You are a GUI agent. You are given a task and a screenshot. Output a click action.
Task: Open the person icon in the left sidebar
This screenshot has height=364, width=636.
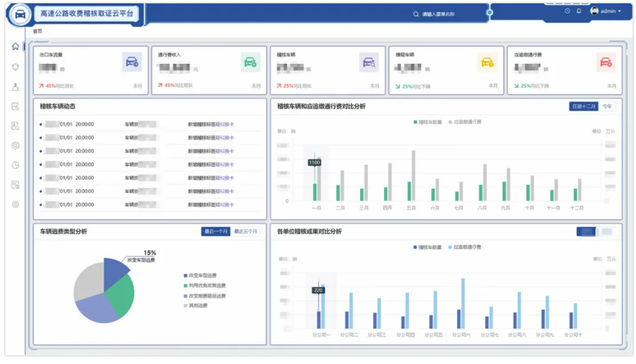pyautogui.click(x=15, y=86)
